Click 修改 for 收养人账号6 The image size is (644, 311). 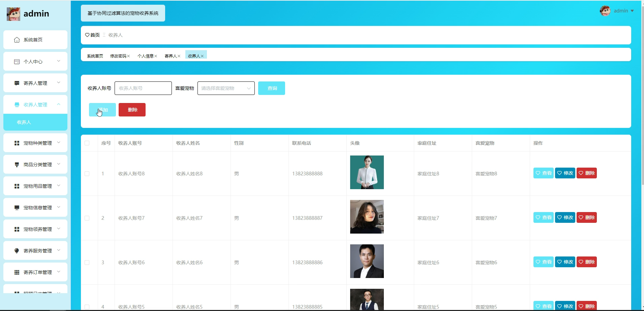565,262
